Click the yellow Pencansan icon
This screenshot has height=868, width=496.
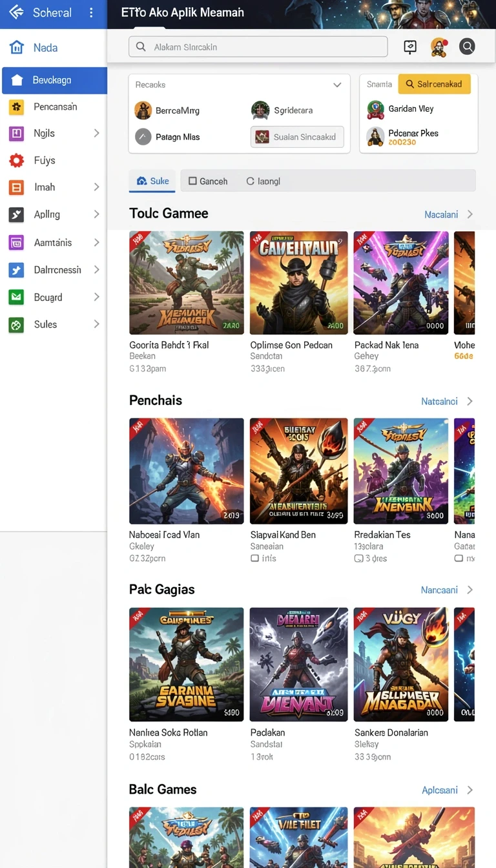(16, 107)
